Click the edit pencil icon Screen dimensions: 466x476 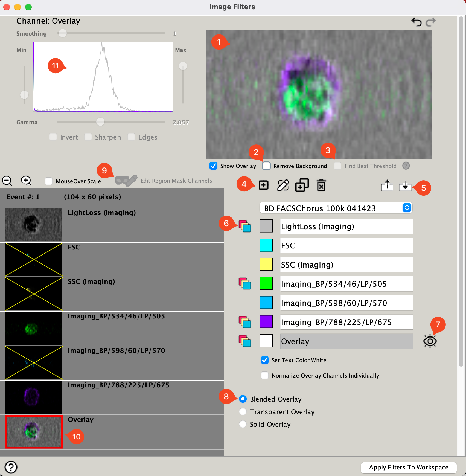pyautogui.click(x=283, y=185)
